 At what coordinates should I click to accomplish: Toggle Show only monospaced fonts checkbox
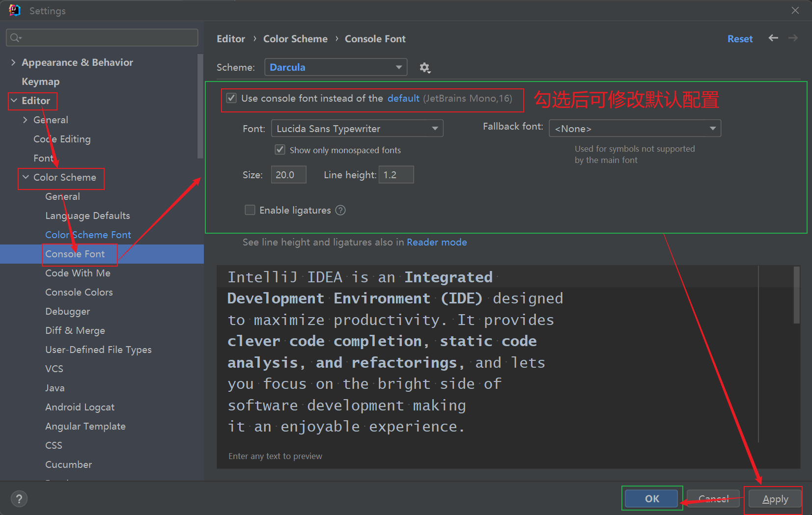point(280,150)
